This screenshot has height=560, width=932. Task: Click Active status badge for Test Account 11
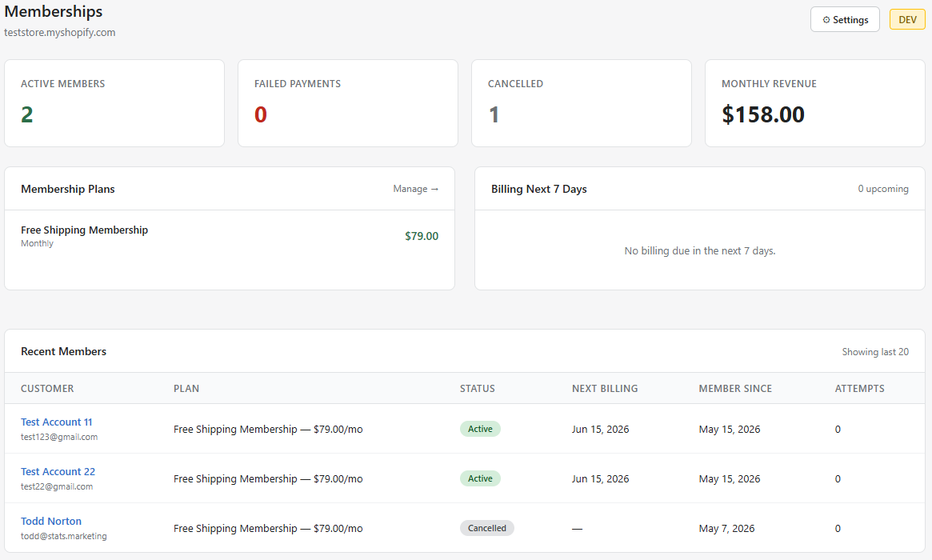click(480, 429)
